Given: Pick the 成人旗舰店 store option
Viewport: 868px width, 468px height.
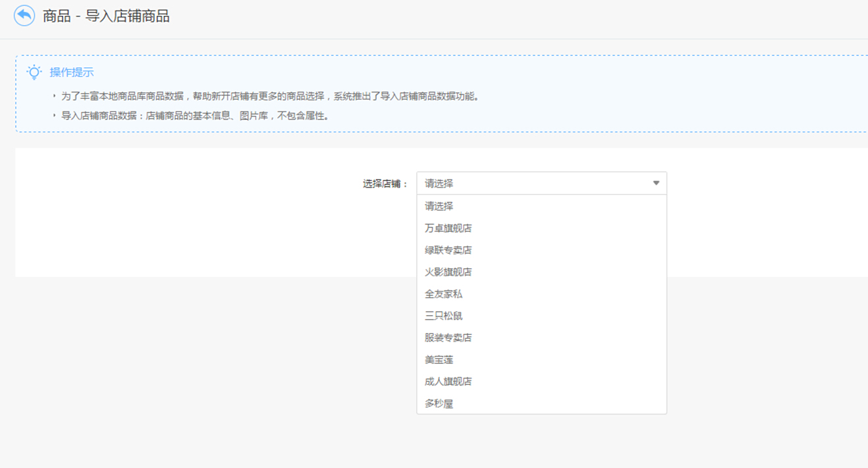Looking at the screenshot, I should [x=541, y=381].
